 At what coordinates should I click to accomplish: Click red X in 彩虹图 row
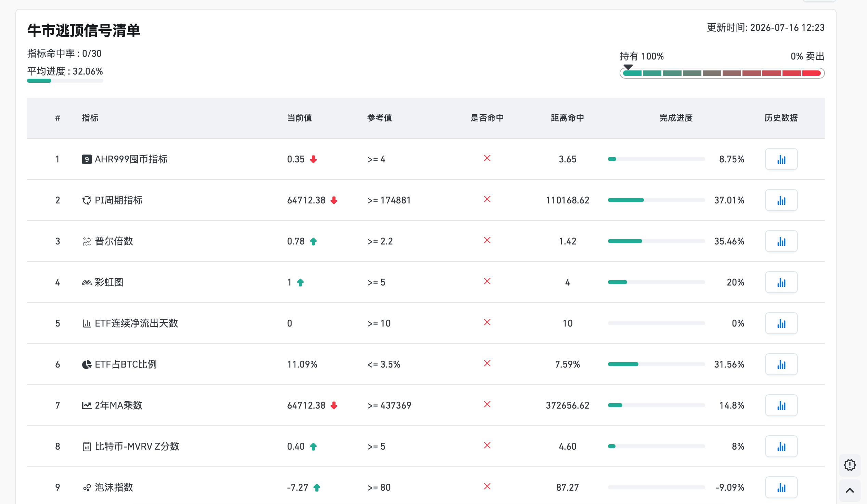(487, 281)
